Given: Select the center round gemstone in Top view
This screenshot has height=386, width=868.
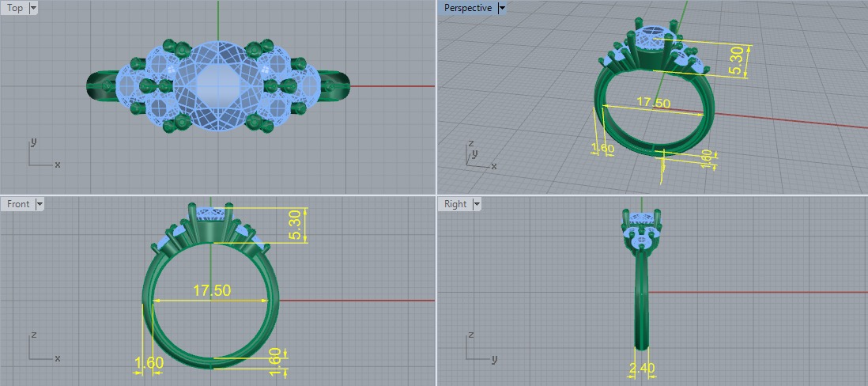Looking at the screenshot, I should pyautogui.click(x=218, y=86).
